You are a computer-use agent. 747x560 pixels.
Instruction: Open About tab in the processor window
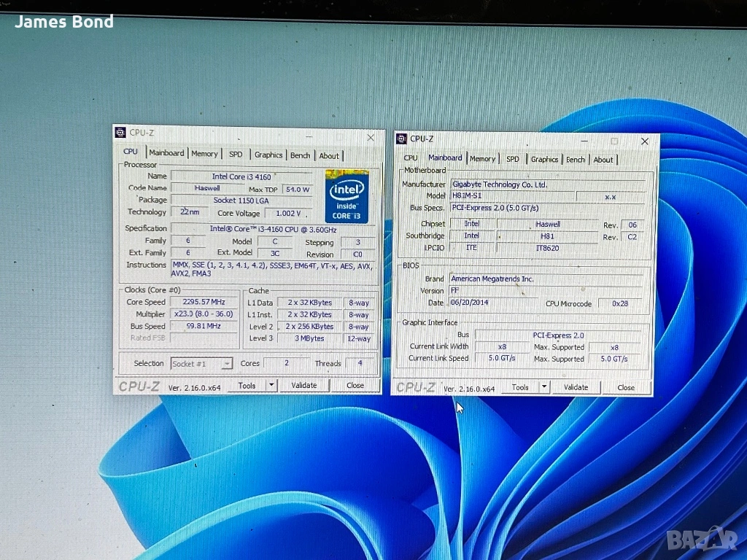point(329,155)
